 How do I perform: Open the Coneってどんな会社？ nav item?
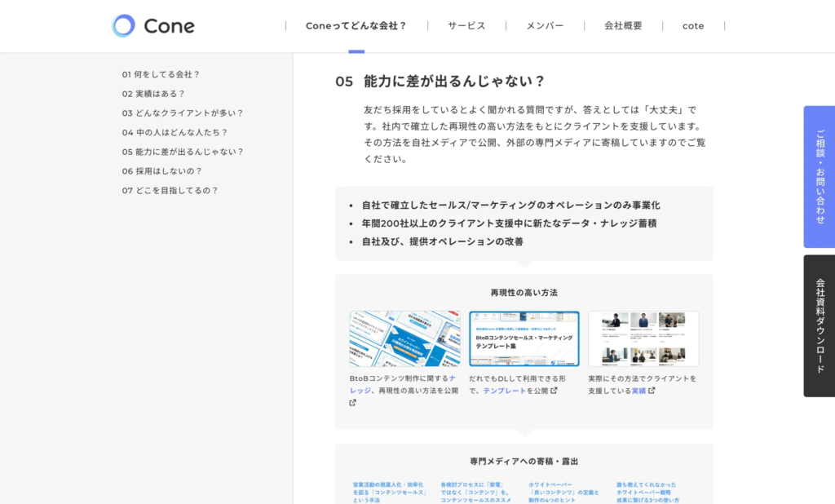(356, 26)
